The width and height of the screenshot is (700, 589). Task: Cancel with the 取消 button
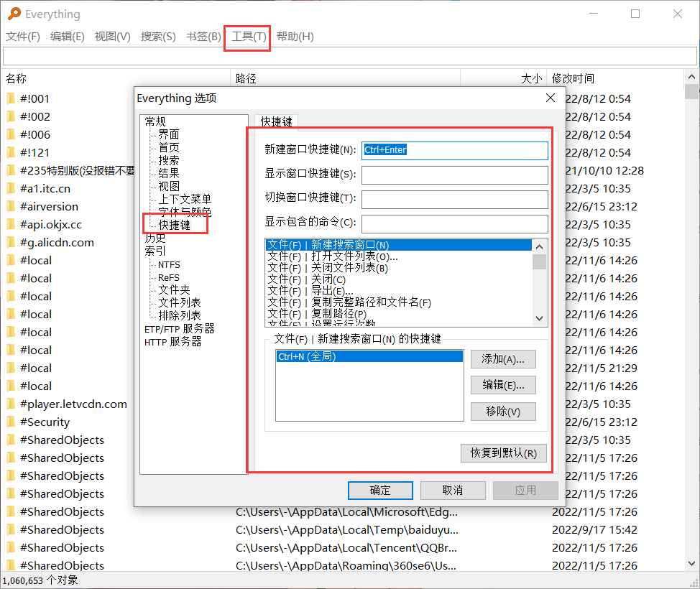[453, 491]
